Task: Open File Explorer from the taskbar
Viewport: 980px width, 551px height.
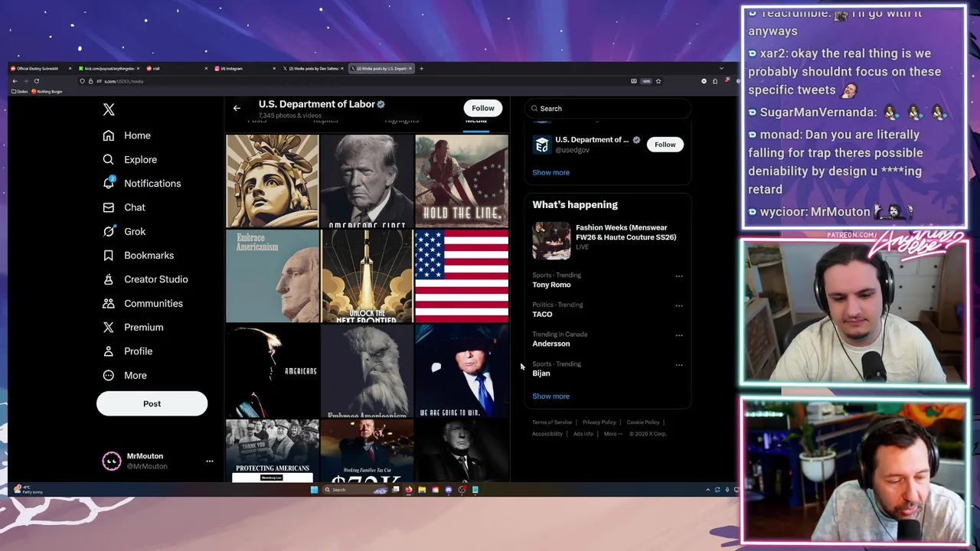Action: (422, 490)
